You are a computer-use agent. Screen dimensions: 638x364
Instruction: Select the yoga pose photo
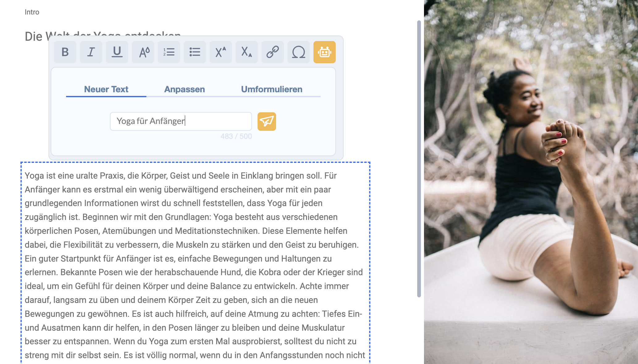[531, 182]
